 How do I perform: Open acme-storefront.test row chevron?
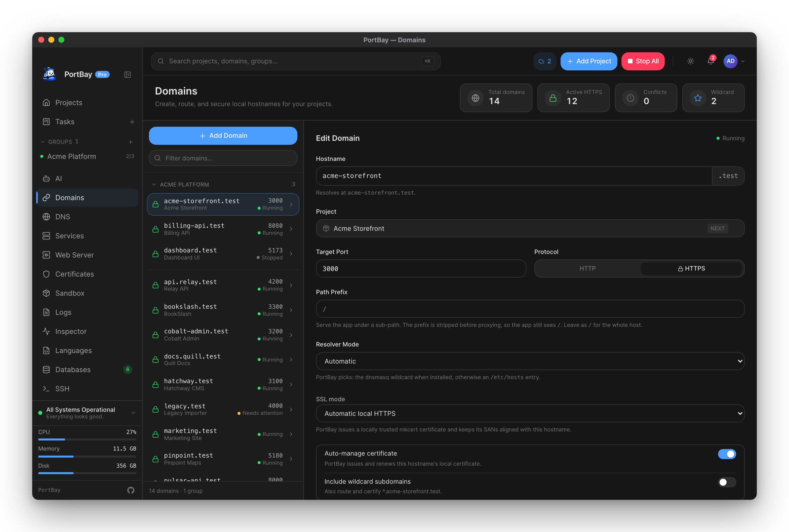pyautogui.click(x=291, y=204)
